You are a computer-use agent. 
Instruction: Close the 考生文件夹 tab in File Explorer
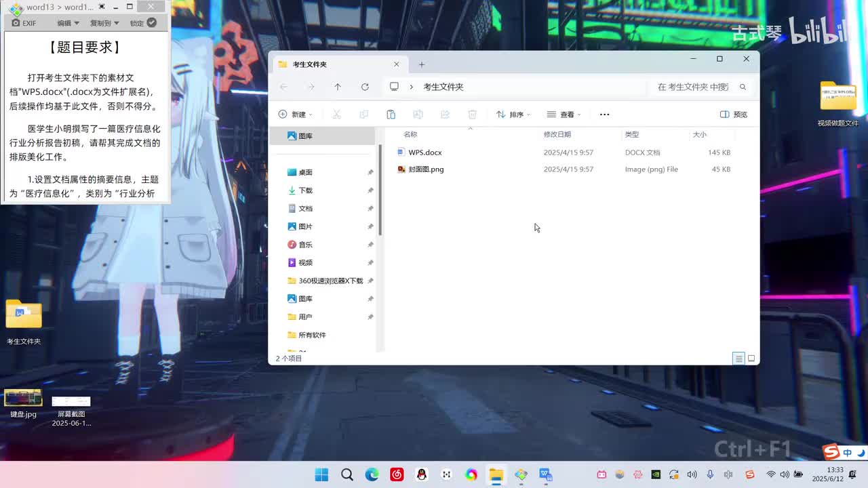pos(397,64)
